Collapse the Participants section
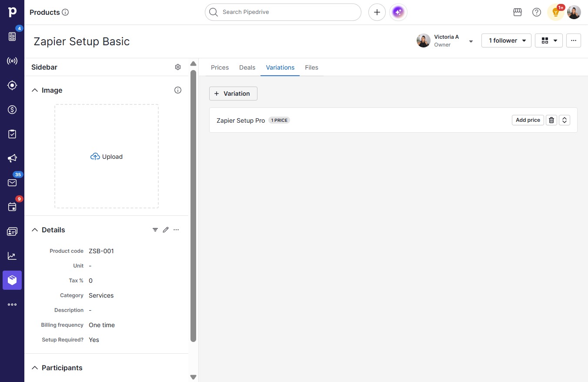The image size is (588, 382). [x=35, y=368]
